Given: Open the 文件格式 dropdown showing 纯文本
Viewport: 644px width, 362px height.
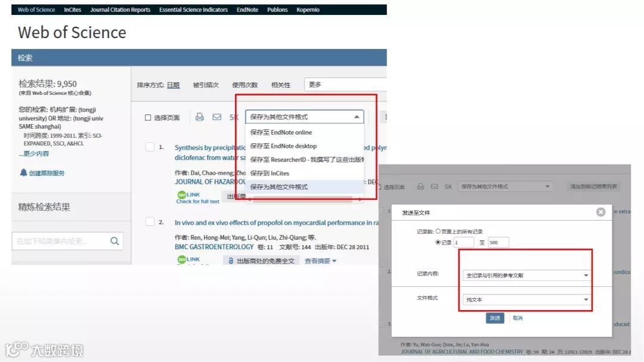Looking at the screenshot, I should pos(527,299).
